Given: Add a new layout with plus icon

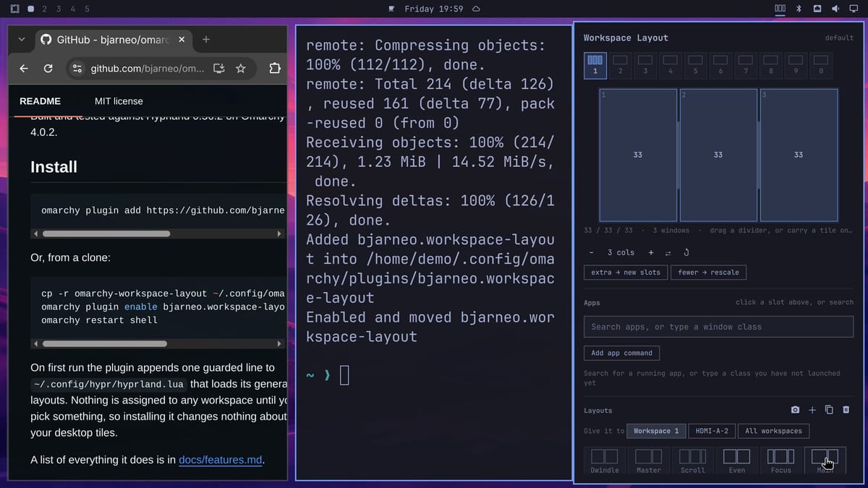Looking at the screenshot, I should tap(812, 410).
